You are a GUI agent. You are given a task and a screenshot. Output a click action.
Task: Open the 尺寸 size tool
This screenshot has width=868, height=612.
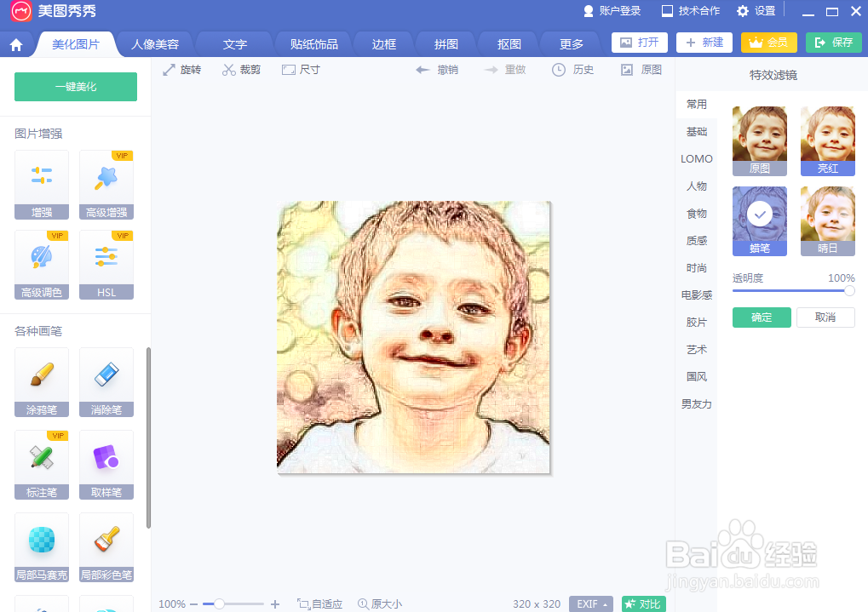tap(301, 70)
